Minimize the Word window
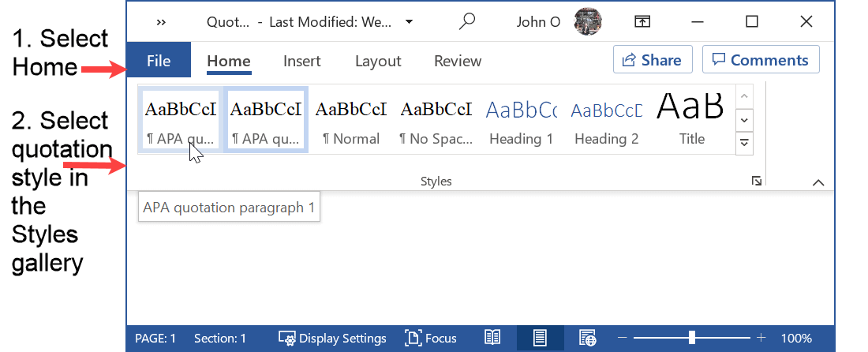 tap(698, 21)
